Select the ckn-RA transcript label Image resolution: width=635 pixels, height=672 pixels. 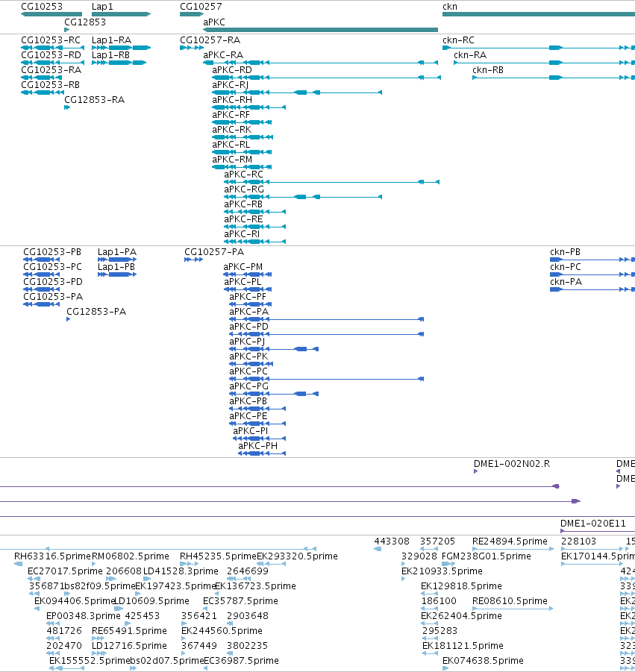[470, 55]
